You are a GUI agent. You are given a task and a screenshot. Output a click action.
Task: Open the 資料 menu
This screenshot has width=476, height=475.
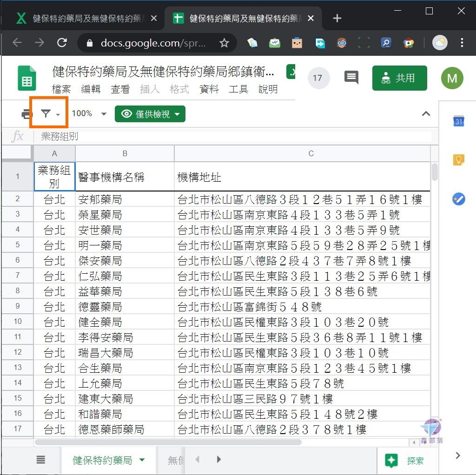[x=209, y=89]
